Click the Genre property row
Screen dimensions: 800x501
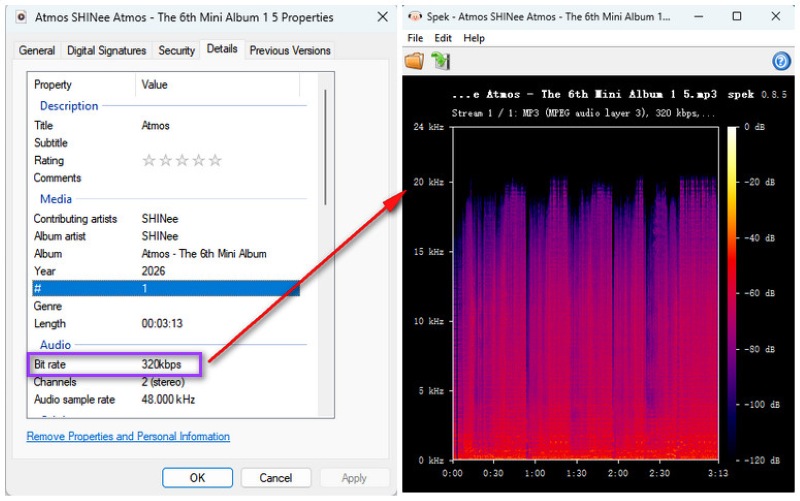click(166, 306)
